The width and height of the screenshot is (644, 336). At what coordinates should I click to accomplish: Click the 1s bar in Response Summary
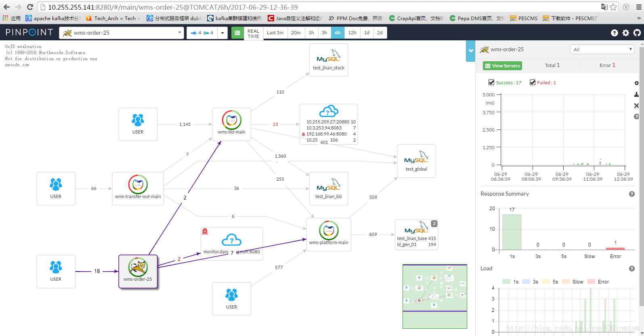(x=512, y=232)
